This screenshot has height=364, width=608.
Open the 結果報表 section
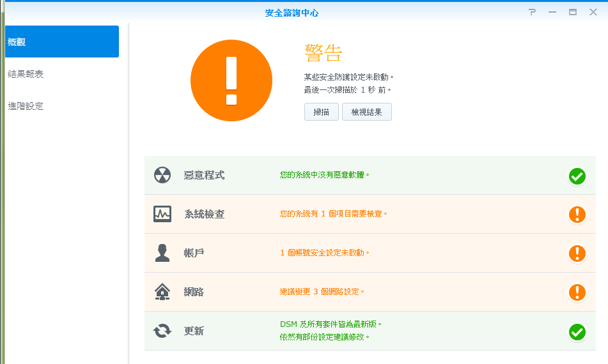(26, 74)
